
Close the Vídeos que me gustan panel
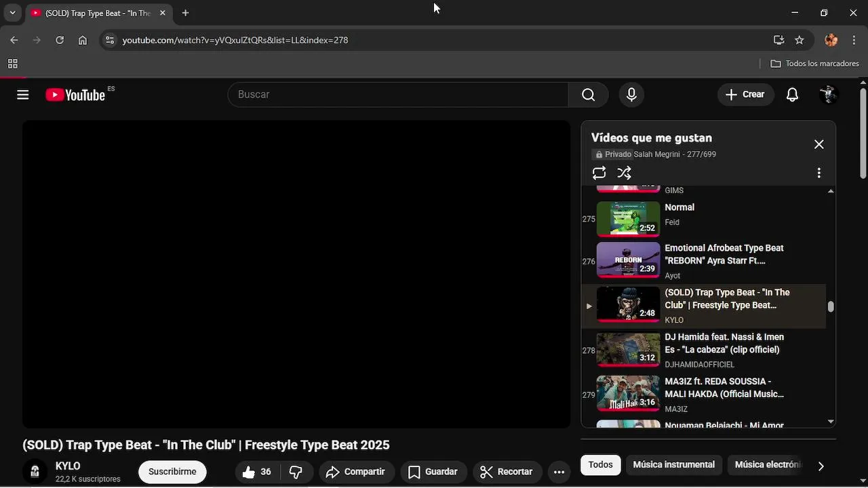pos(818,144)
